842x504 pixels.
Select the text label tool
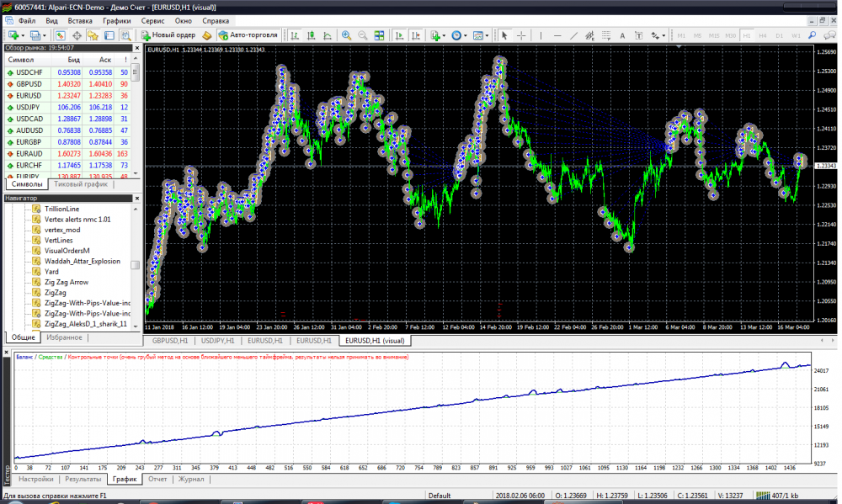pos(638,35)
